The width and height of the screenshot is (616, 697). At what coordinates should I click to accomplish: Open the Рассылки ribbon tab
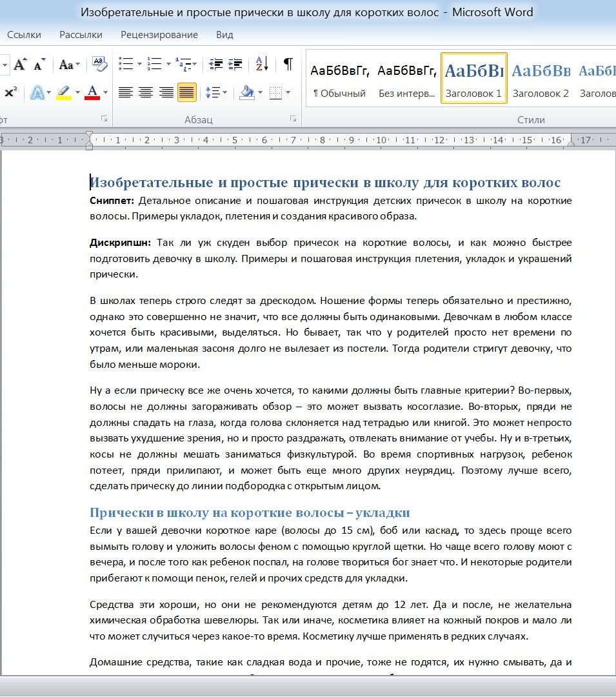point(81,35)
